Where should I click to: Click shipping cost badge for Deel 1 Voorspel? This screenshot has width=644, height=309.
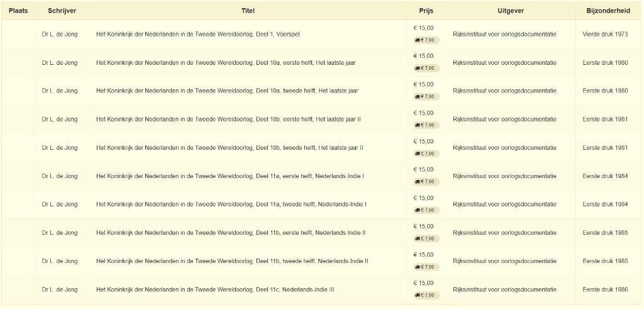(x=426, y=40)
